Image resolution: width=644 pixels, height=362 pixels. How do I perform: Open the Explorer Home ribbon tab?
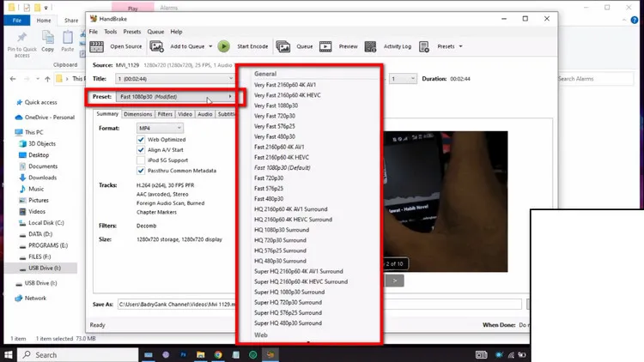pos(44,20)
